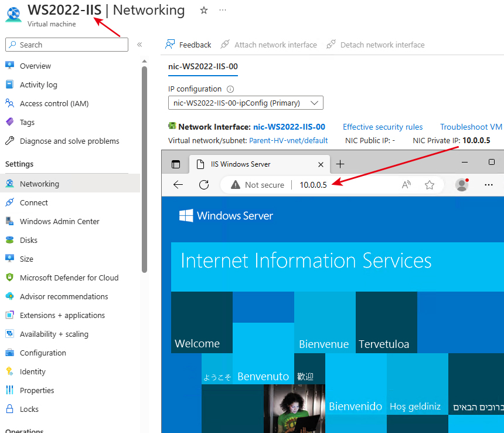
Task: Click the NIC Private IP value 10.0.0.5
Action: coord(476,141)
